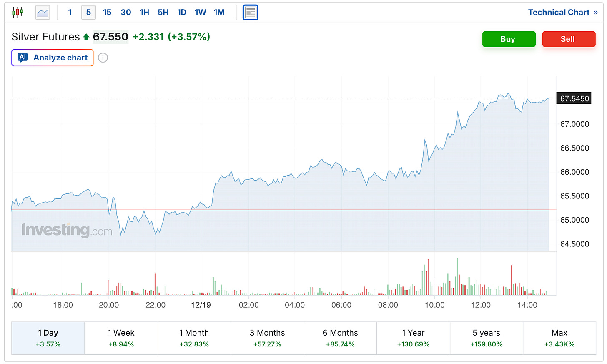Viewport: 607px width, 364px height.
Task: Click the Investing.com watermark logo
Action: coord(67,230)
